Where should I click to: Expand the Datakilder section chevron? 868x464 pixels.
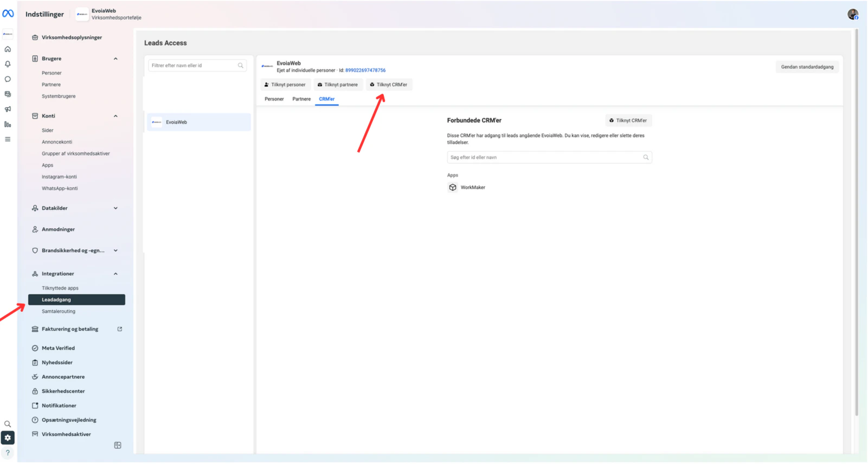coord(115,208)
